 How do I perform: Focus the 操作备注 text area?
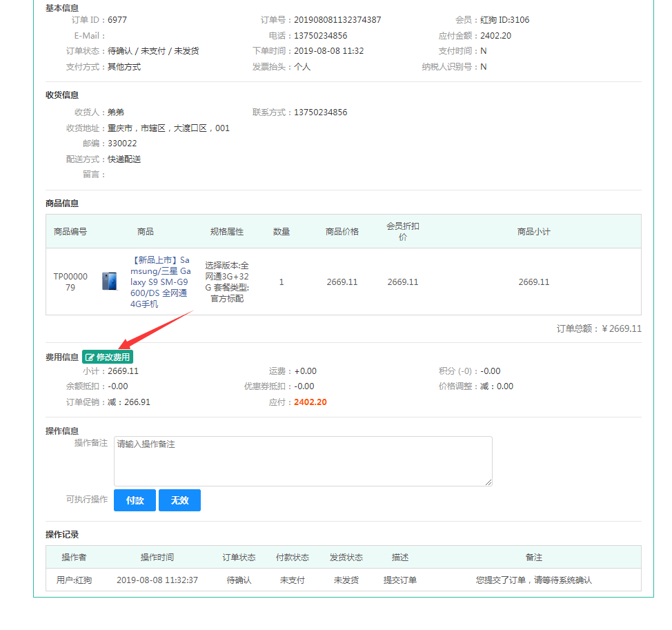tap(303, 461)
